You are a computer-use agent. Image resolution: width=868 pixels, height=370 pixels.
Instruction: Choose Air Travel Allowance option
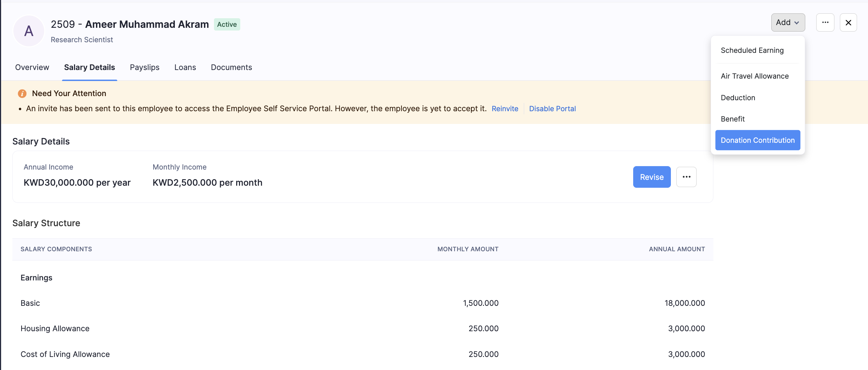pos(755,76)
